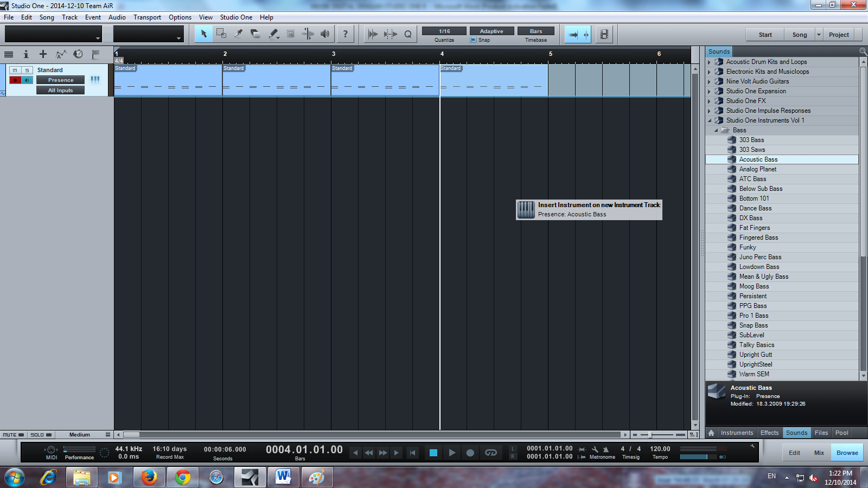The height and width of the screenshot is (488, 868).
Task: Click the Record transport button
Action: (470, 453)
